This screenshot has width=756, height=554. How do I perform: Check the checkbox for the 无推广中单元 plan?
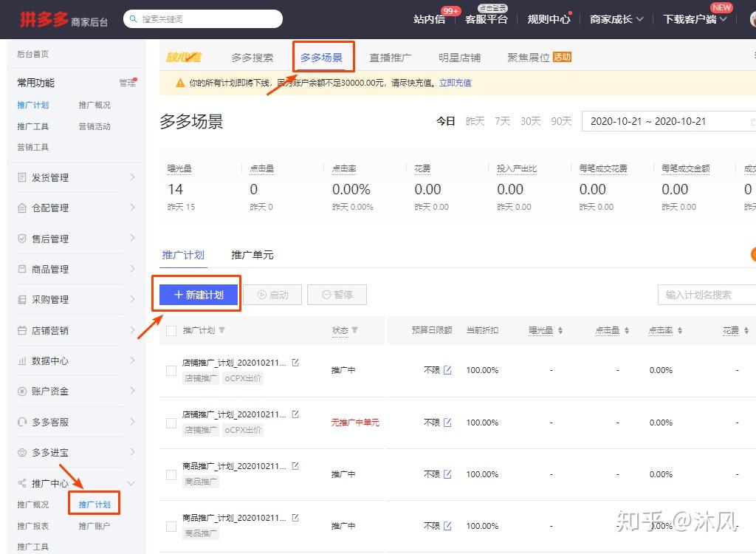(x=171, y=423)
